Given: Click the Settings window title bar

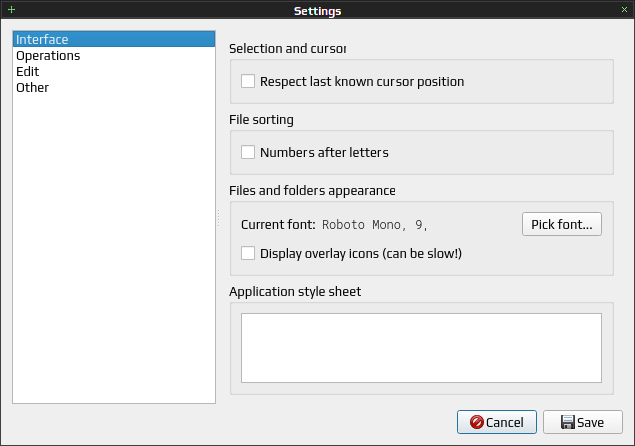Looking at the screenshot, I should (317, 10).
